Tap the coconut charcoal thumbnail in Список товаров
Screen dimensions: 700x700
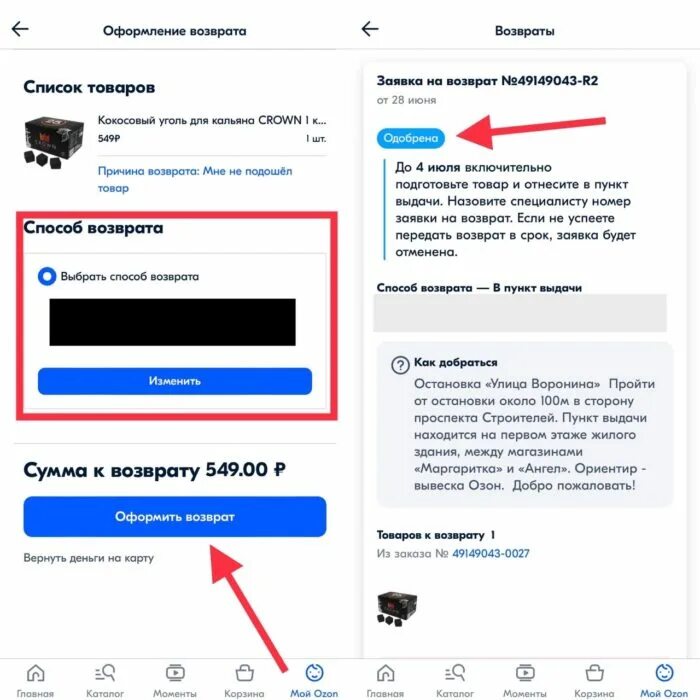click(x=54, y=143)
